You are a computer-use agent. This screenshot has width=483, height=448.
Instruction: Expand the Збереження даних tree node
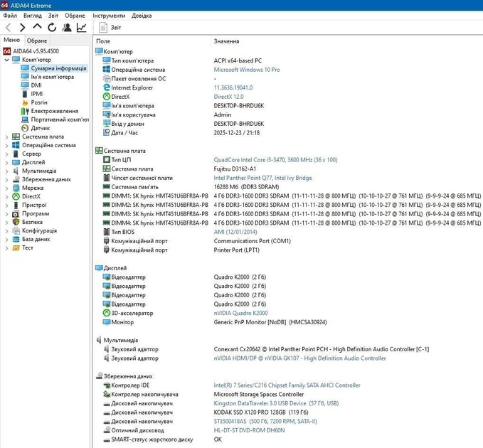coord(7,180)
